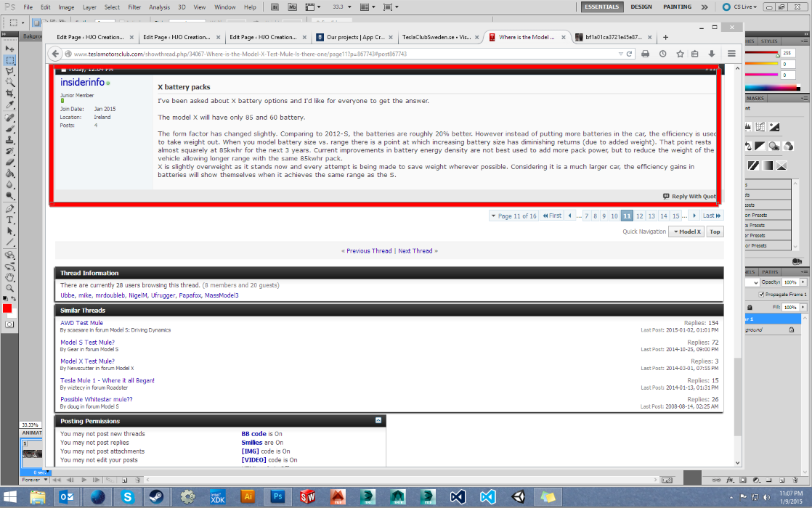Expand more workspaces chevron
Screen dimensions: 812x508
click(705, 7)
